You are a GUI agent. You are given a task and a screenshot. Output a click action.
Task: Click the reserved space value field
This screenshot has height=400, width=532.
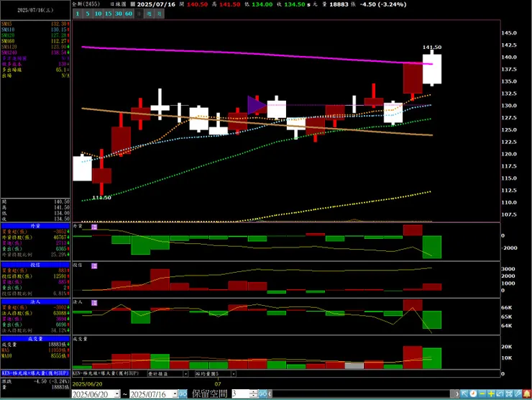[x=241, y=394]
